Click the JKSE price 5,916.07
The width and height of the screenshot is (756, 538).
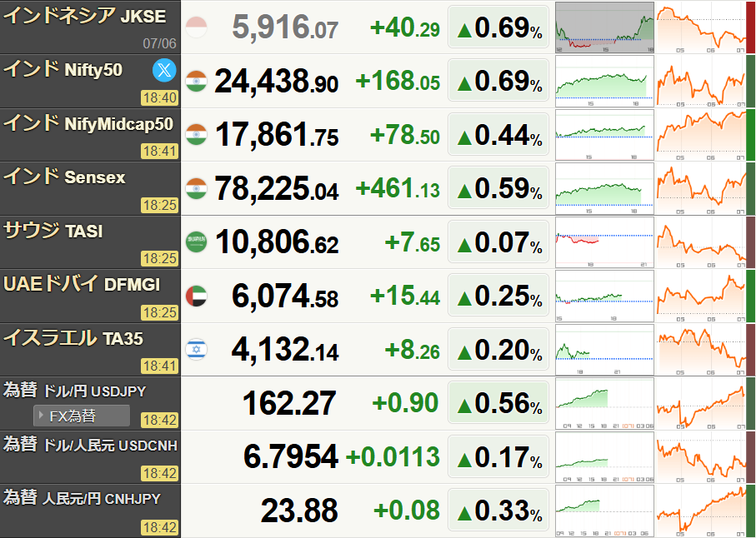coord(285,27)
